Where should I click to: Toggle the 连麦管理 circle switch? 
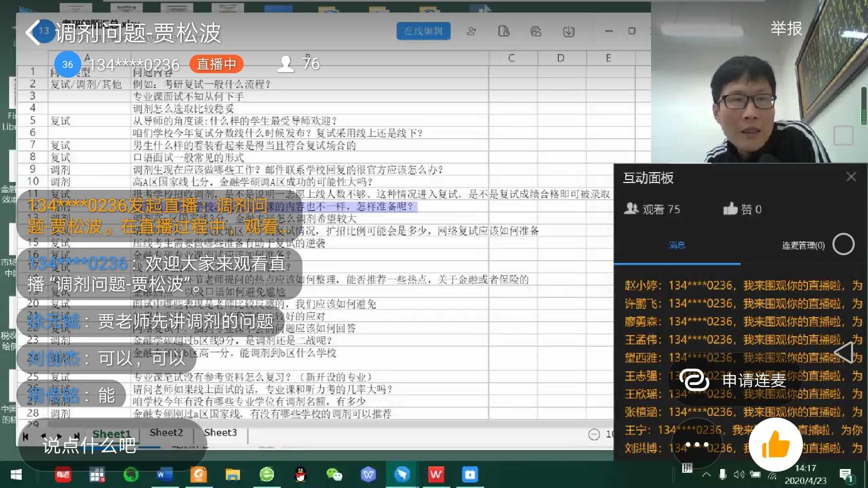coord(843,244)
